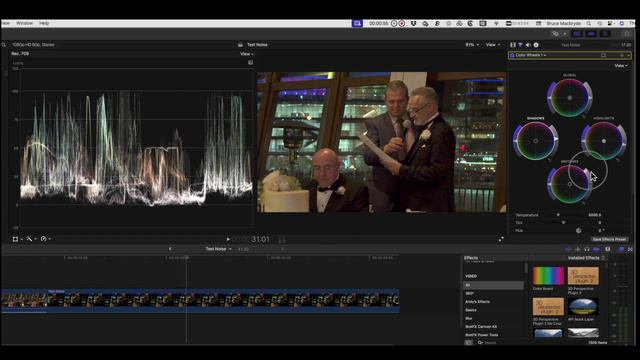Click the Bruce Macbryde user name in menu bar
The height and width of the screenshot is (360, 640).
click(563, 24)
